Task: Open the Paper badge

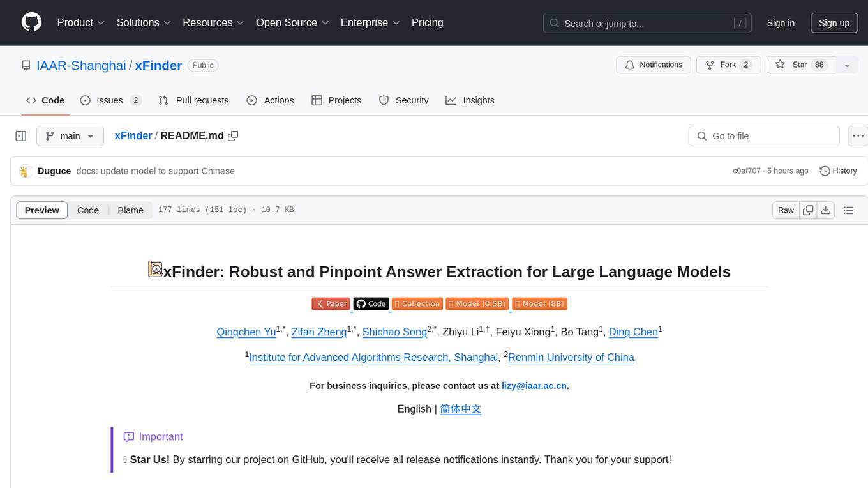Action: (x=331, y=304)
